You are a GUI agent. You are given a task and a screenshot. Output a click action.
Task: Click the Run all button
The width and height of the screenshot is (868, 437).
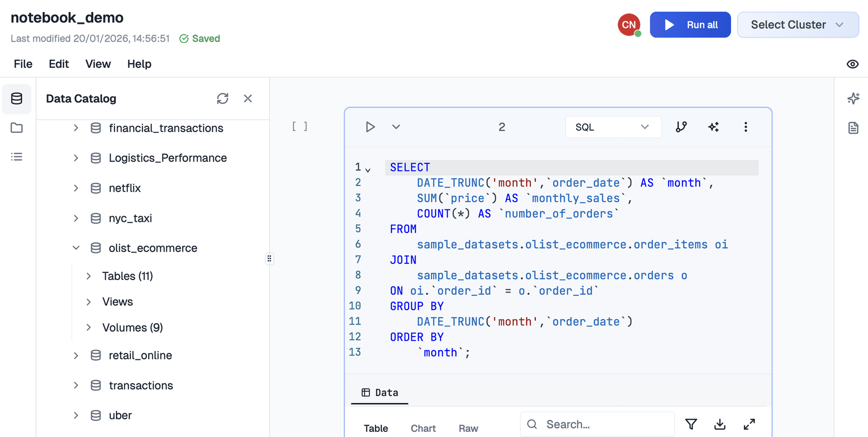pyautogui.click(x=690, y=25)
